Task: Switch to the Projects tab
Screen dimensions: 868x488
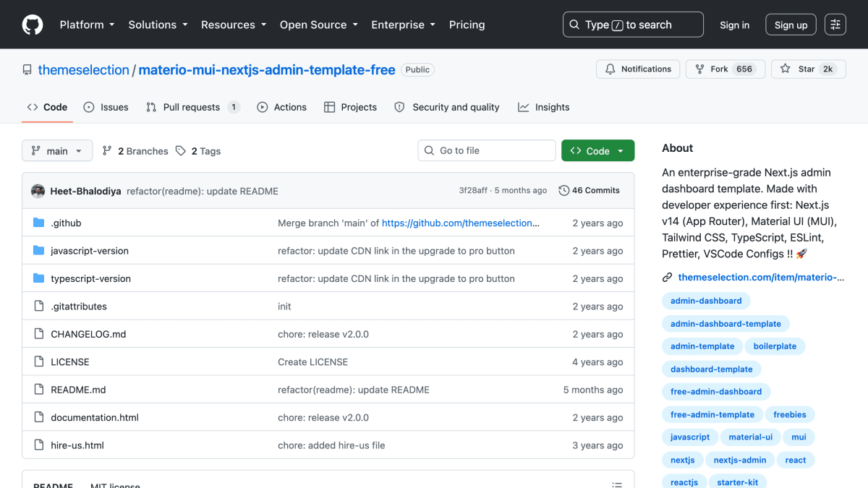Action: [351, 107]
